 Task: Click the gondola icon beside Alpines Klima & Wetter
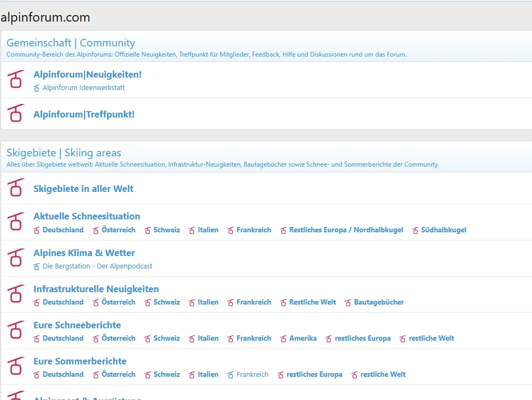(x=16, y=257)
